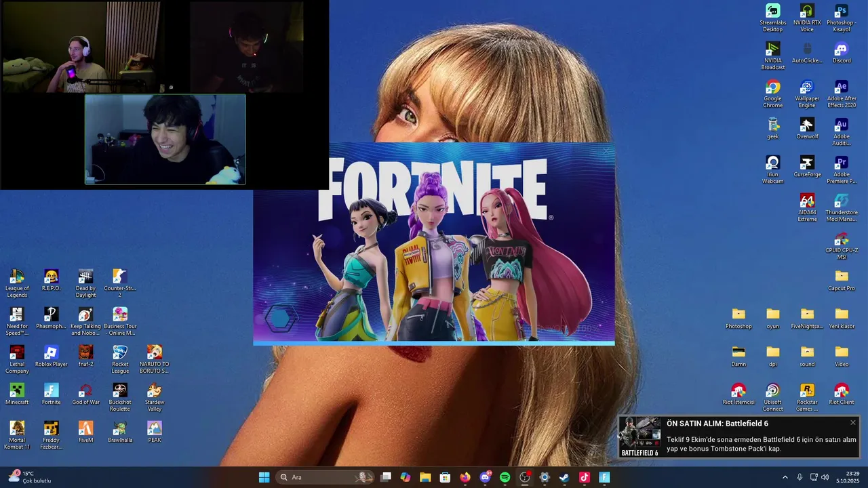868x488 pixels.
Task: Select the Stardew Valley desktop icon
Action: click(x=155, y=397)
